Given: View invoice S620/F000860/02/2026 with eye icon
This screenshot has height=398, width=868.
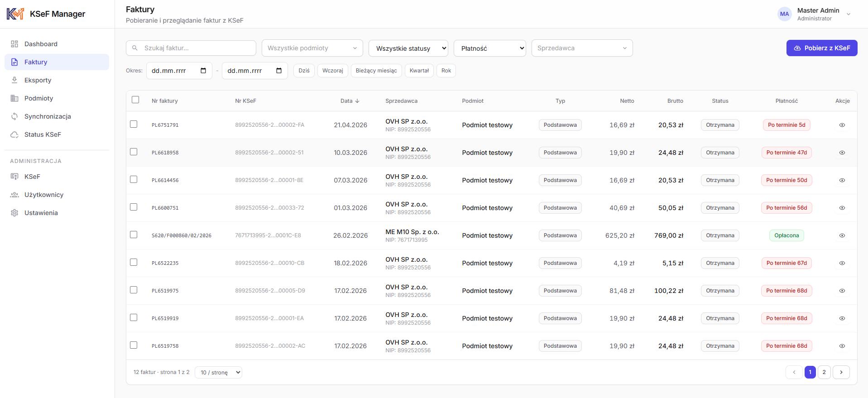Looking at the screenshot, I should tap(842, 235).
